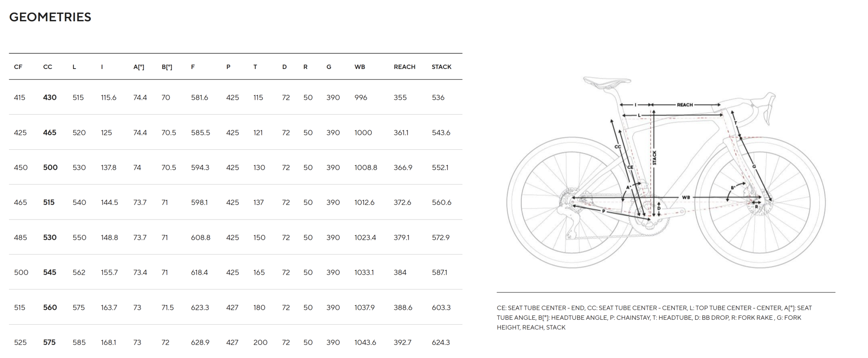This screenshot has width=868, height=358.
Task: Click the 624.3 stack value
Action: 441,342
